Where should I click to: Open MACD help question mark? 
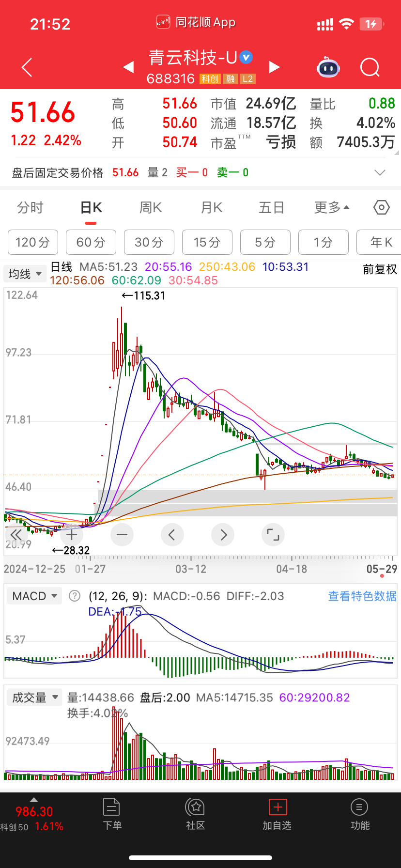[x=74, y=596]
